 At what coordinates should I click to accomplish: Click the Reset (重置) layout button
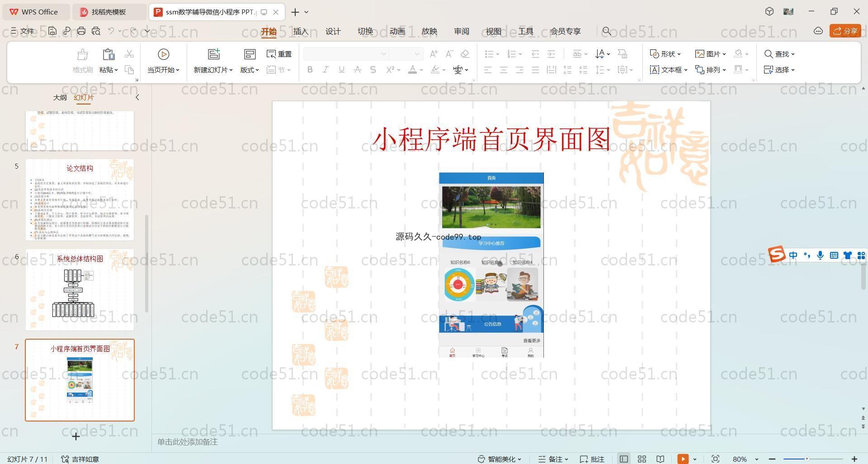279,54
